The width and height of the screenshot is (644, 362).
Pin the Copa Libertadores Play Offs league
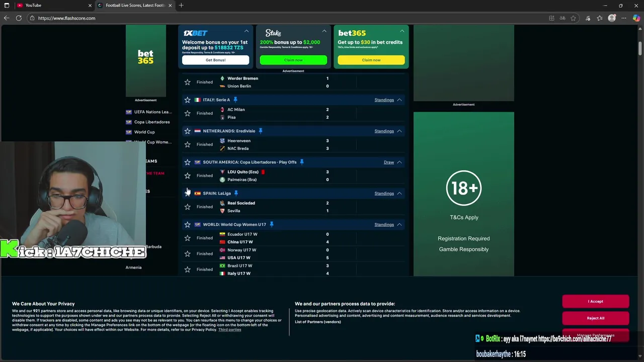[301, 162]
